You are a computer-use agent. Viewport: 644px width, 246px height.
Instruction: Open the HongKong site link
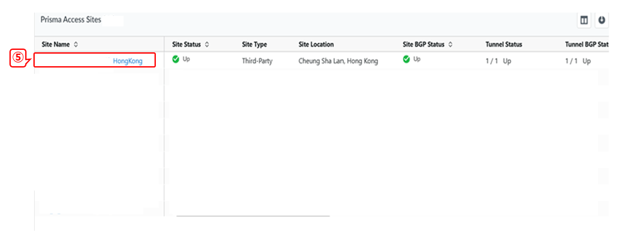coord(128,61)
